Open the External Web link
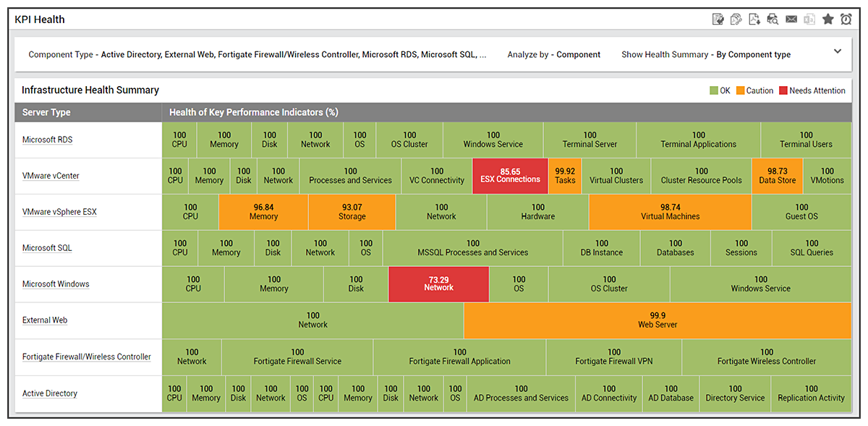Image resolution: width=868 pixels, height=426 pixels. [x=45, y=320]
